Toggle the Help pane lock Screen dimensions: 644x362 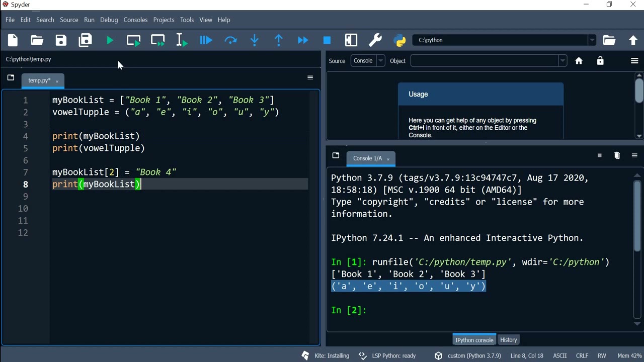click(600, 61)
